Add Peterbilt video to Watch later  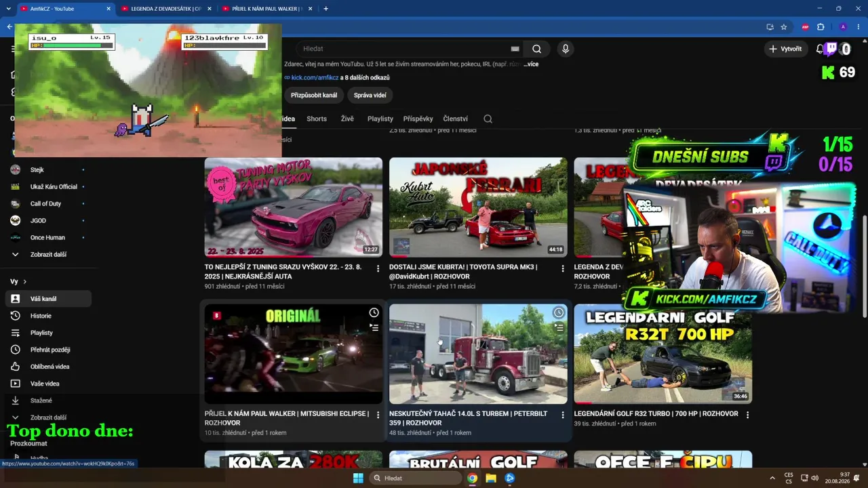(x=558, y=312)
